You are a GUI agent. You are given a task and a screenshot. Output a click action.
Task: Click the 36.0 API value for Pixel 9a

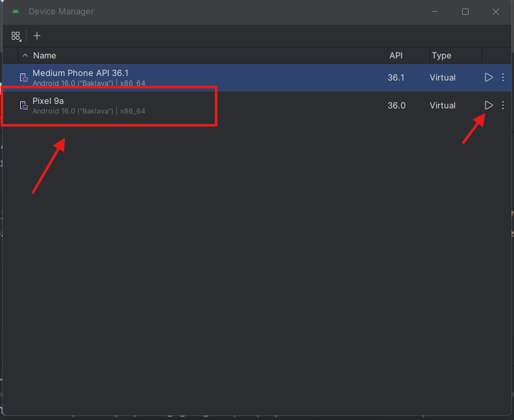tap(397, 105)
